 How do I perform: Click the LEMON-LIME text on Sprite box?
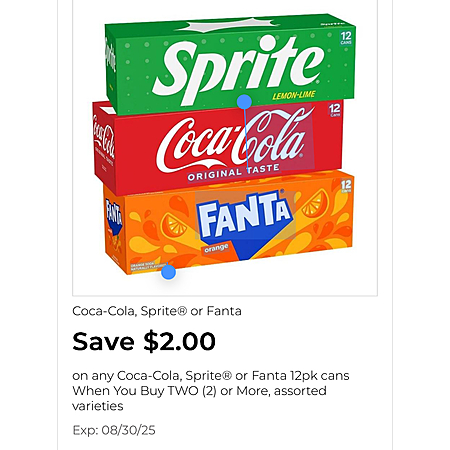tap(293, 95)
